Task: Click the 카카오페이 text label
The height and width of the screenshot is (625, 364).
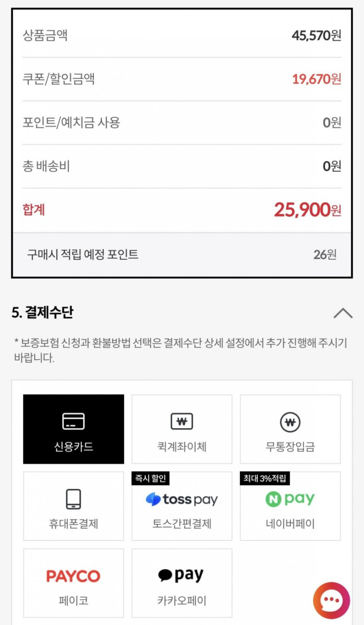Action: [182, 601]
